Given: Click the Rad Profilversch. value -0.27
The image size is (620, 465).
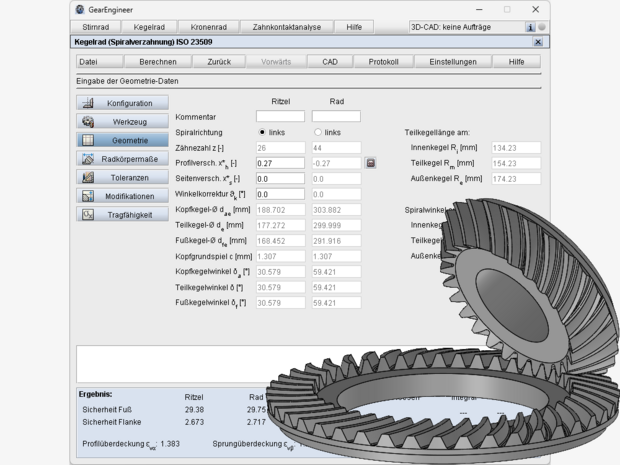Looking at the screenshot, I should click(336, 163).
